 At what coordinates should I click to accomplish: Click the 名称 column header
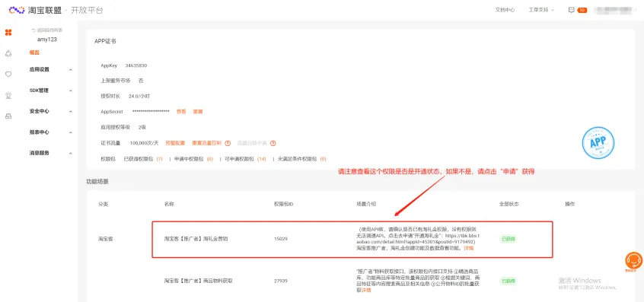(169, 204)
